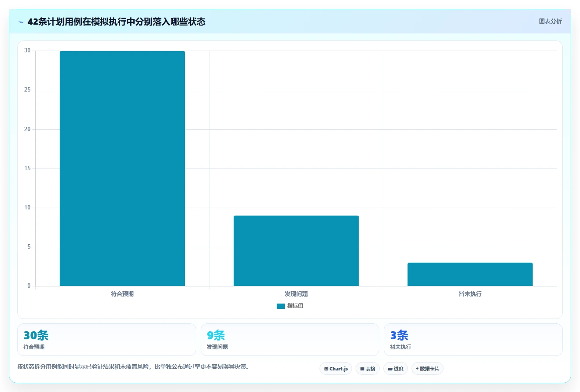Click the 暂未执行 x-axis label
Screen dimensions: 580x392
pos(470,294)
